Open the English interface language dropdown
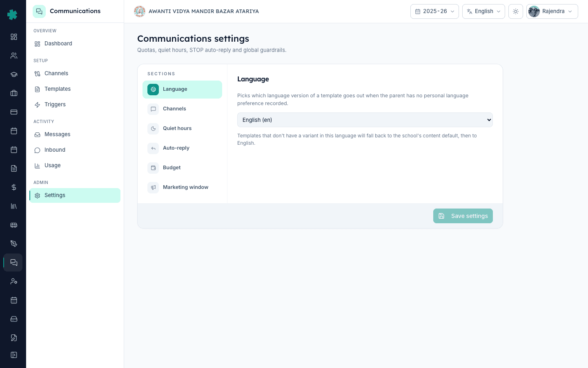 (x=483, y=11)
